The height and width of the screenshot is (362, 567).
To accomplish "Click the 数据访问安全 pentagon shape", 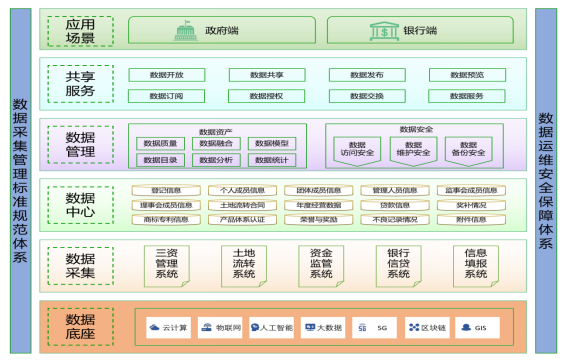I will click(357, 151).
